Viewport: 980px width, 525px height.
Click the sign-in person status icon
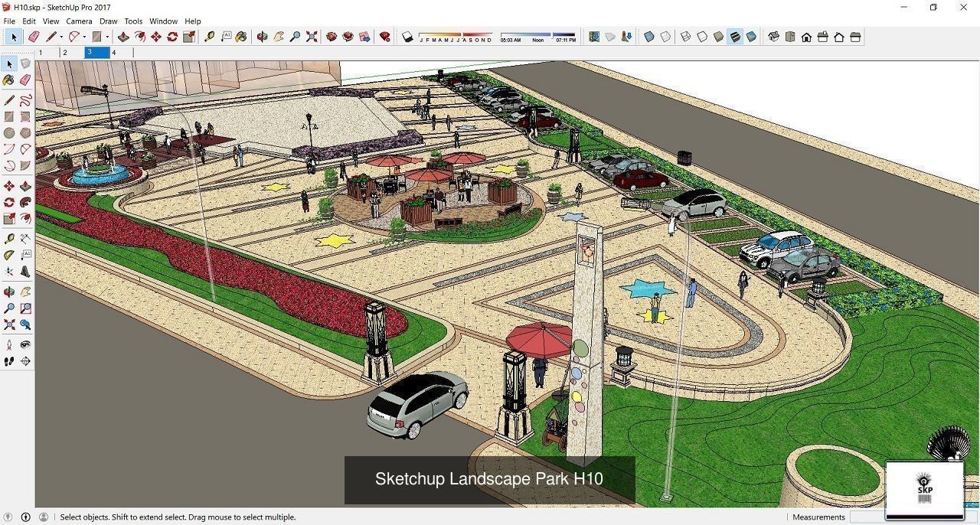(44, 517)
